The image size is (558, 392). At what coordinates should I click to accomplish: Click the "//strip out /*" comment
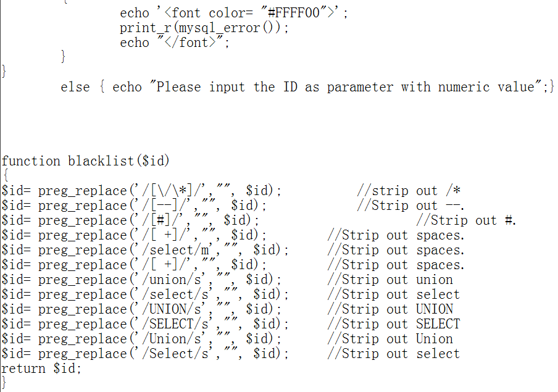click(x=409, y=191)
